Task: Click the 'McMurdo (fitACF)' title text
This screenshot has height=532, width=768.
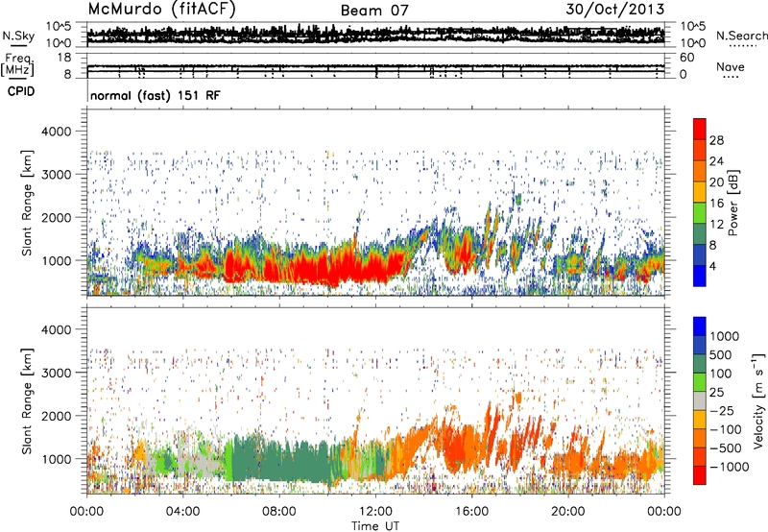Action: tap(161, 10)
